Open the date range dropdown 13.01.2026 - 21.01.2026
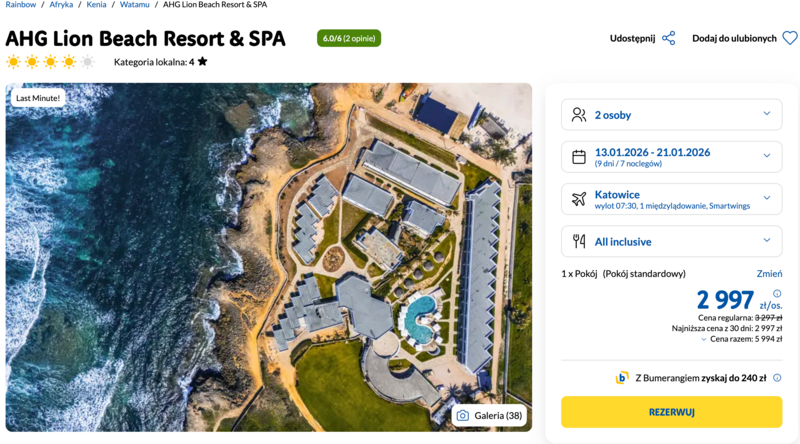Image resolution: width=800 pixels, height=444 pixels. click(x=671, y=157)
